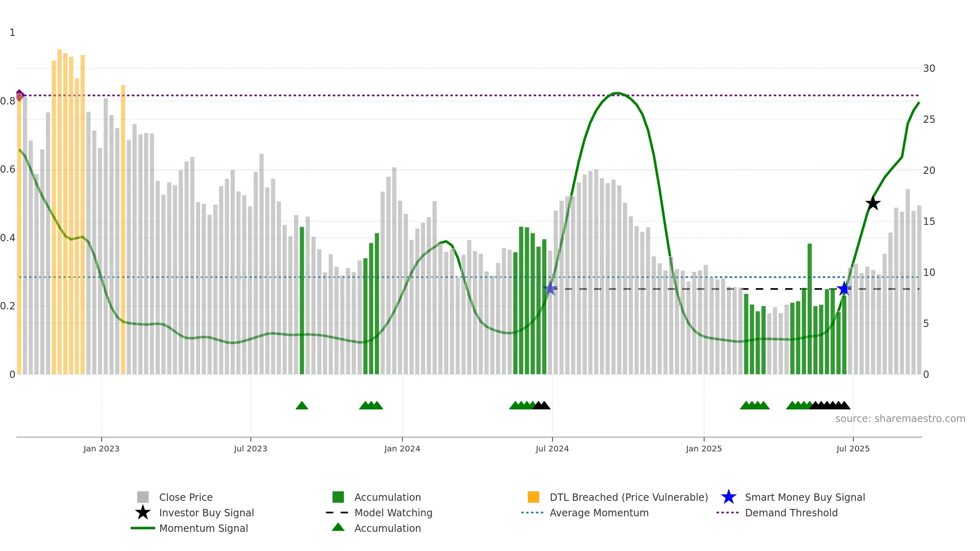Toggle the Momentum Signal legend entry
Image resolution: width=980 pixels, height=551 pixels.
pyautogui.click(x=203, y=528)
